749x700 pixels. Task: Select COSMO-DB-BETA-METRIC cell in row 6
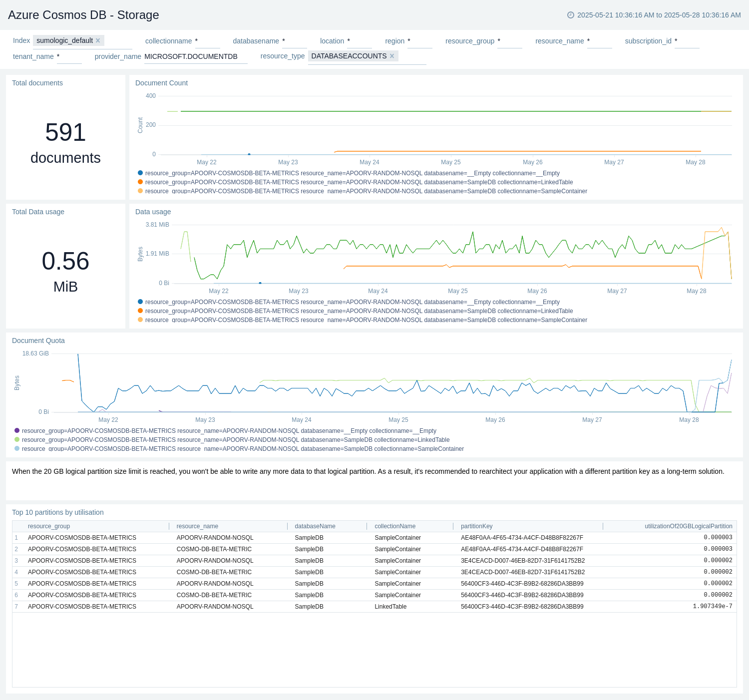[x=214, y=595]
